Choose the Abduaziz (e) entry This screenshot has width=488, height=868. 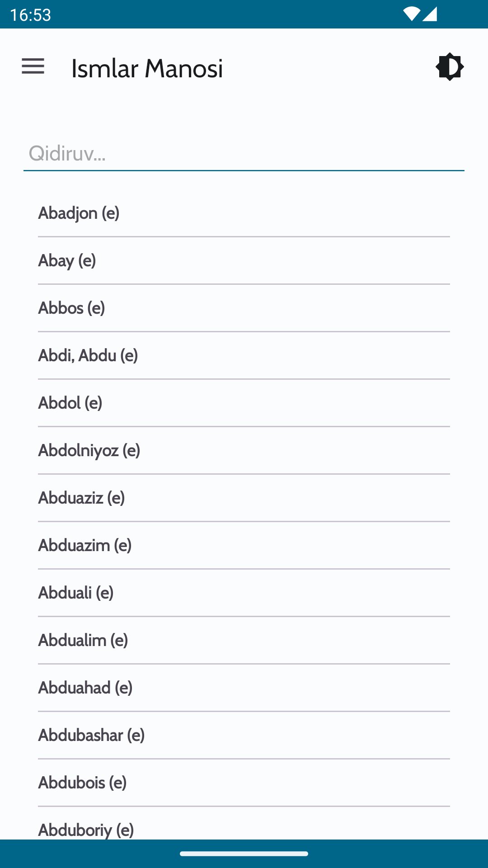pos(244,498)
